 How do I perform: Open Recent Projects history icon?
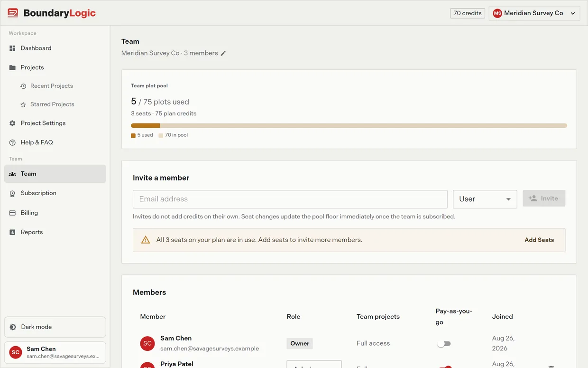tap(23, 86)
